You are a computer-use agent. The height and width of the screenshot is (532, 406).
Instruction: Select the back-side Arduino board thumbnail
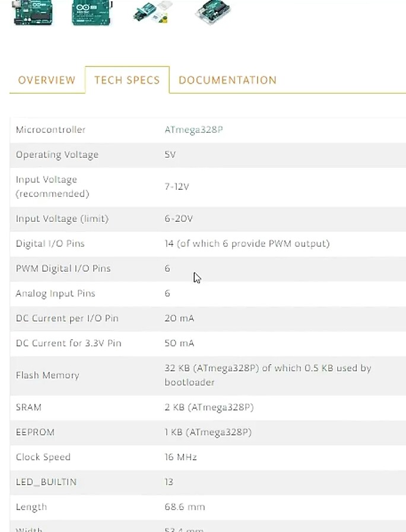pos(92,12)
